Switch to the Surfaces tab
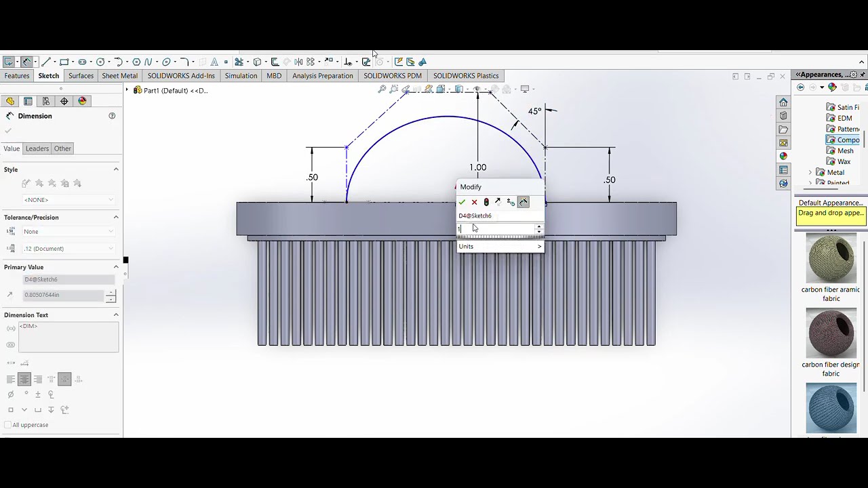The width and height of the screenshot is (868, 488). pyautogui.click(x=81, y=76)
